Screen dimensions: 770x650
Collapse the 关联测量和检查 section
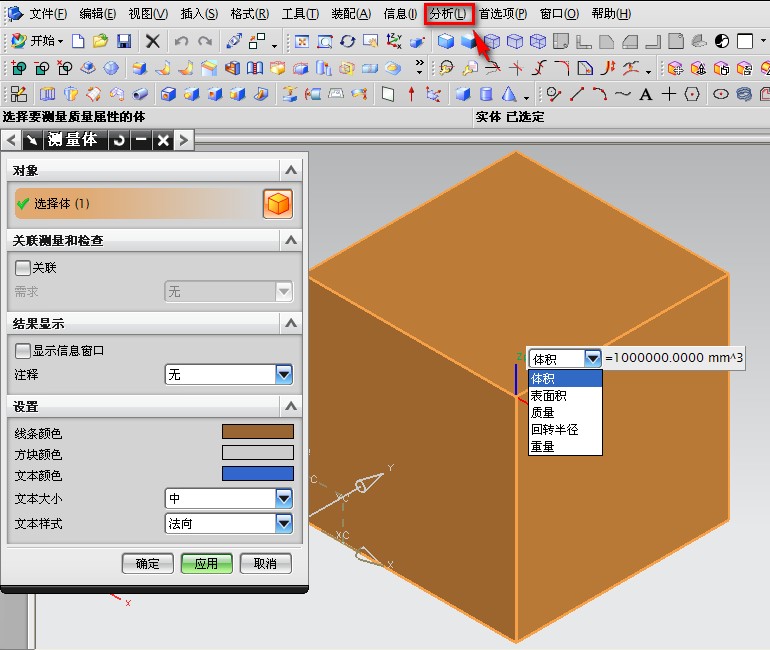[x=291, y=240]
